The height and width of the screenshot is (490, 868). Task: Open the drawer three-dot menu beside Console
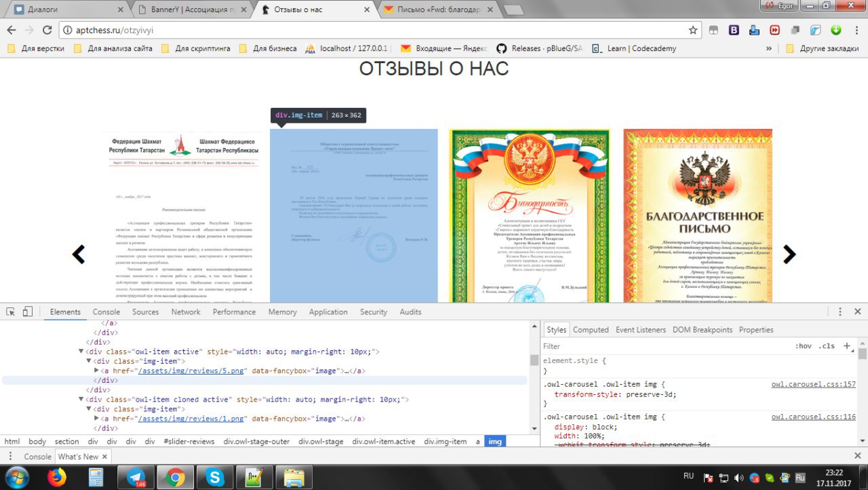point(11,457)
